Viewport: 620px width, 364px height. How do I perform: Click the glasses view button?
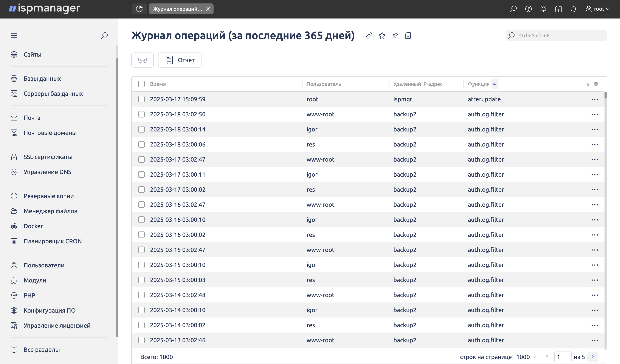[x=143, y=60]
